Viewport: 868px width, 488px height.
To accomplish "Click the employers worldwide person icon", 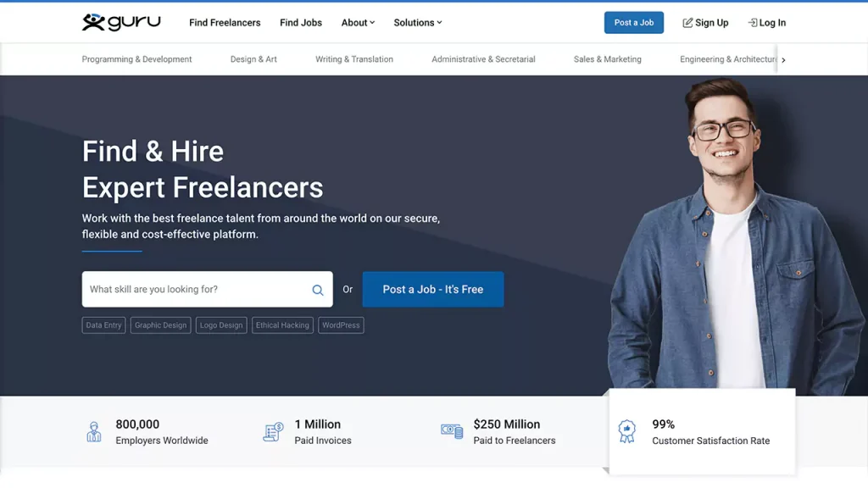I will click(94, 431).
